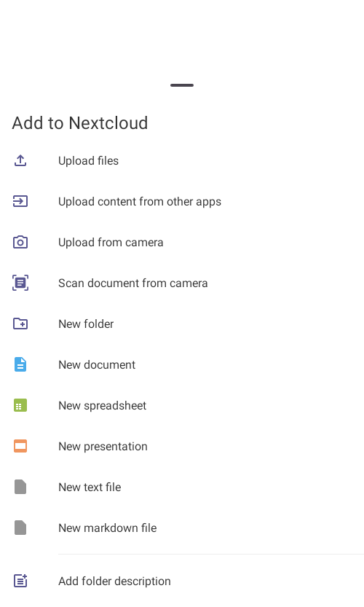
Task: Tap the bottom sheet drag handle
Action: click(182, 85)
